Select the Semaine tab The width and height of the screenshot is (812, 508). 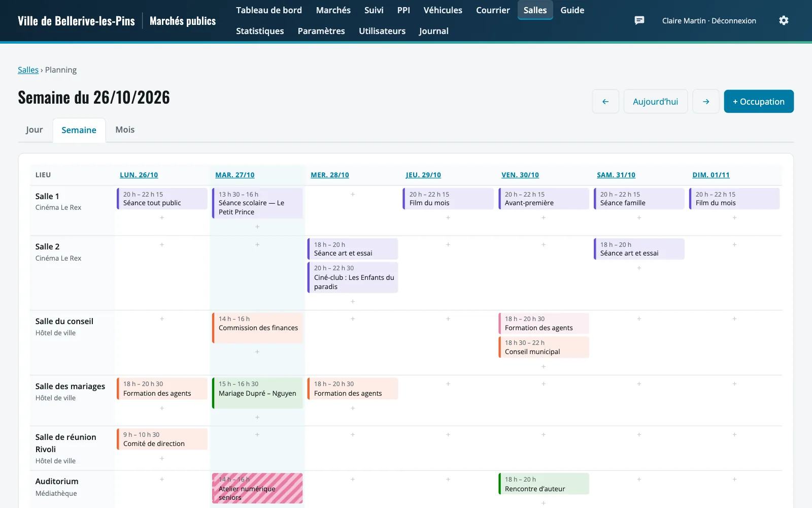[79, 131]
